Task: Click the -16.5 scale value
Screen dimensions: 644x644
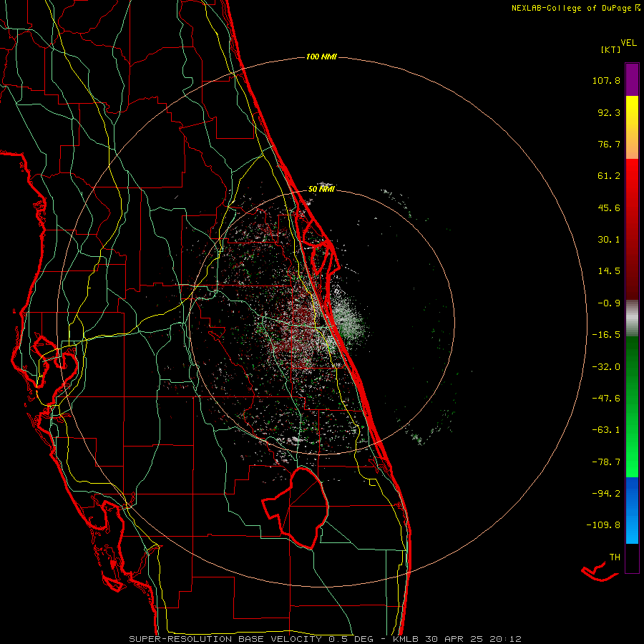Action: (606, 335)
